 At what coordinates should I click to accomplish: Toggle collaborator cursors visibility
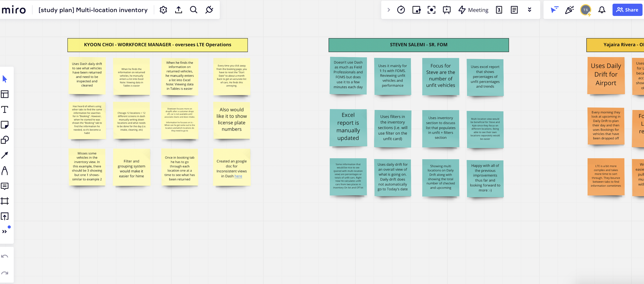tap(554, 10)
